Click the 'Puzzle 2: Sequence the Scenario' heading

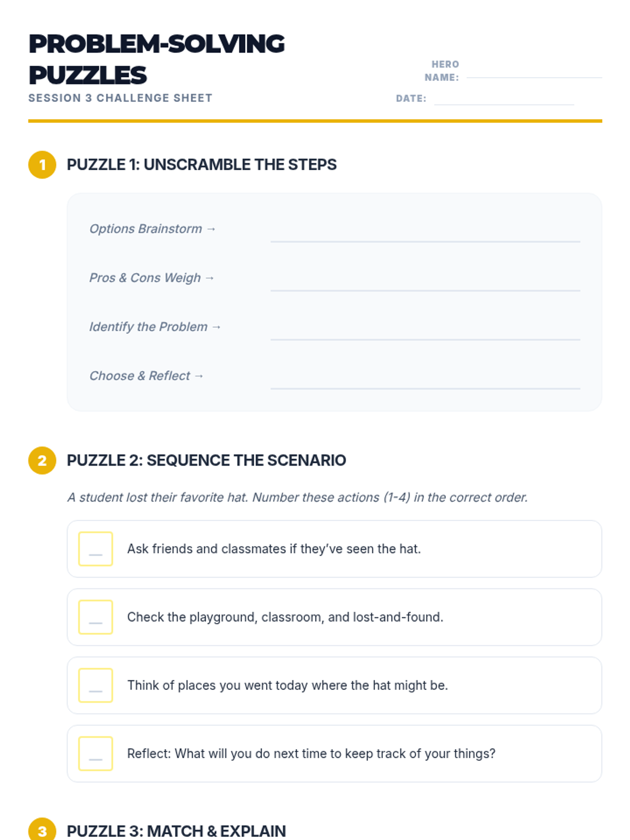pos(206,460)
